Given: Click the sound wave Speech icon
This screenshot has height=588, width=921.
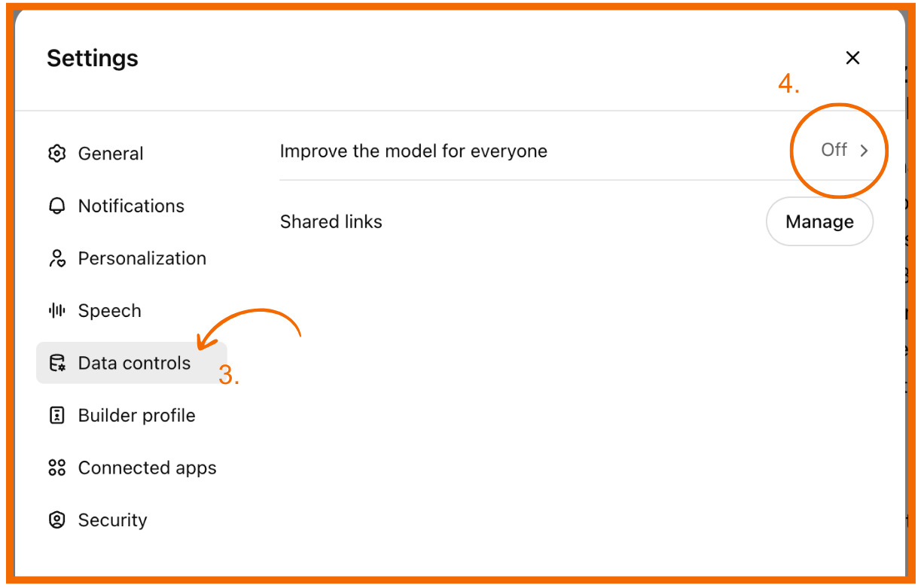Looking at the screenshot, I should click(56, 311).
